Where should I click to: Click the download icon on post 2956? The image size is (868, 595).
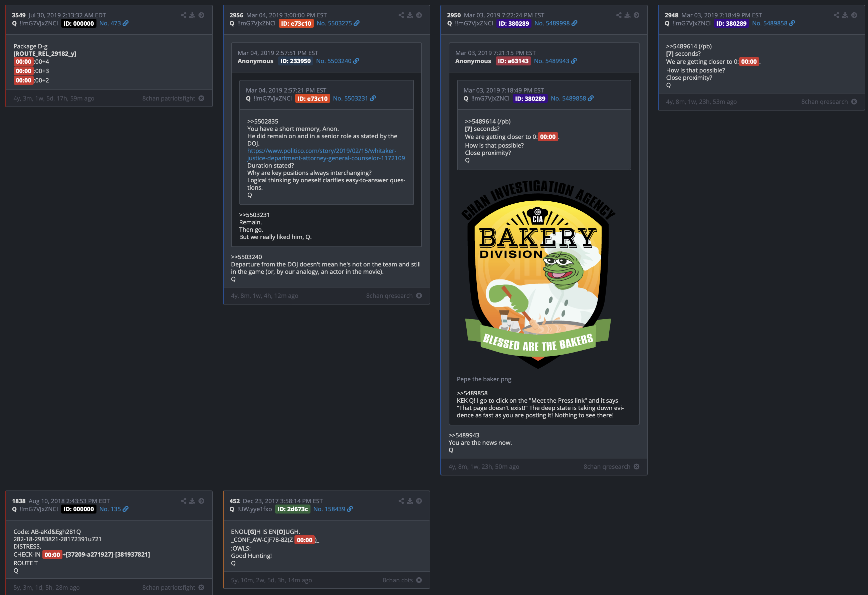tap(410, 15)
